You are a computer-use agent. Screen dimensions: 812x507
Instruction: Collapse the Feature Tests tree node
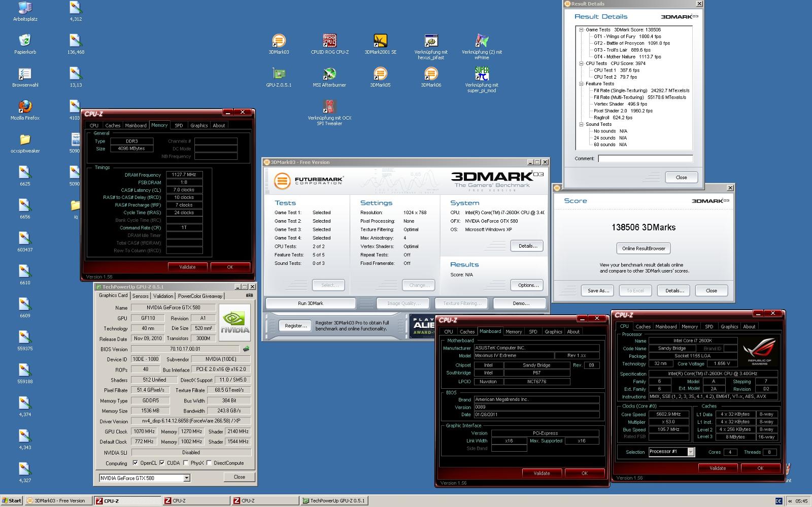581,84
